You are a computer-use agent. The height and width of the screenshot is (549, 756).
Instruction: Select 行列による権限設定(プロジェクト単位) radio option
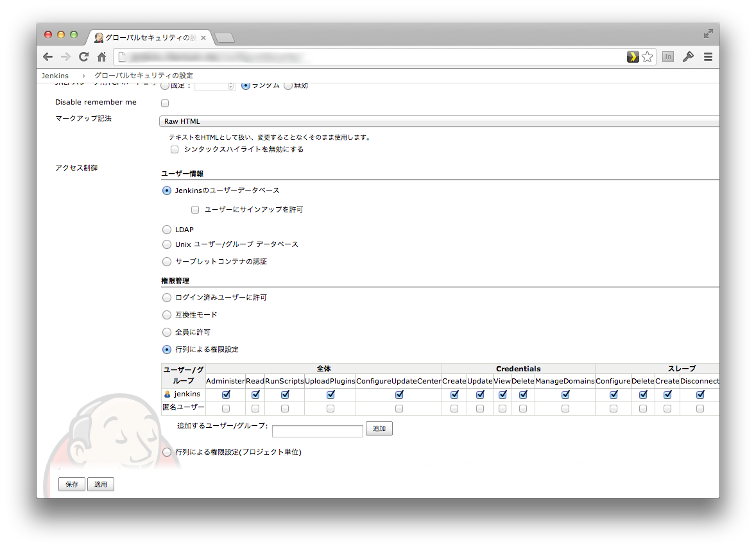tap(167, 452)
